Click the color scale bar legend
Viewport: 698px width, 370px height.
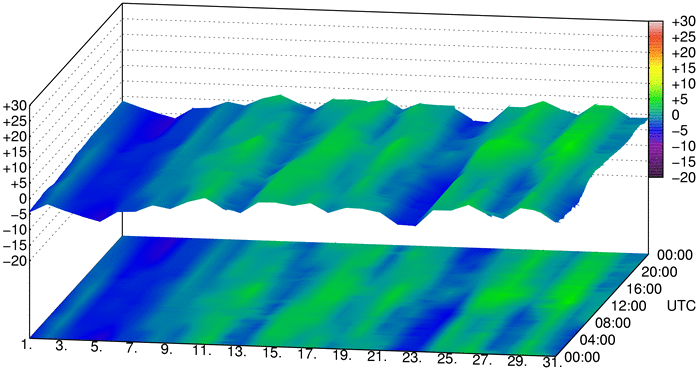pos(656,99)
